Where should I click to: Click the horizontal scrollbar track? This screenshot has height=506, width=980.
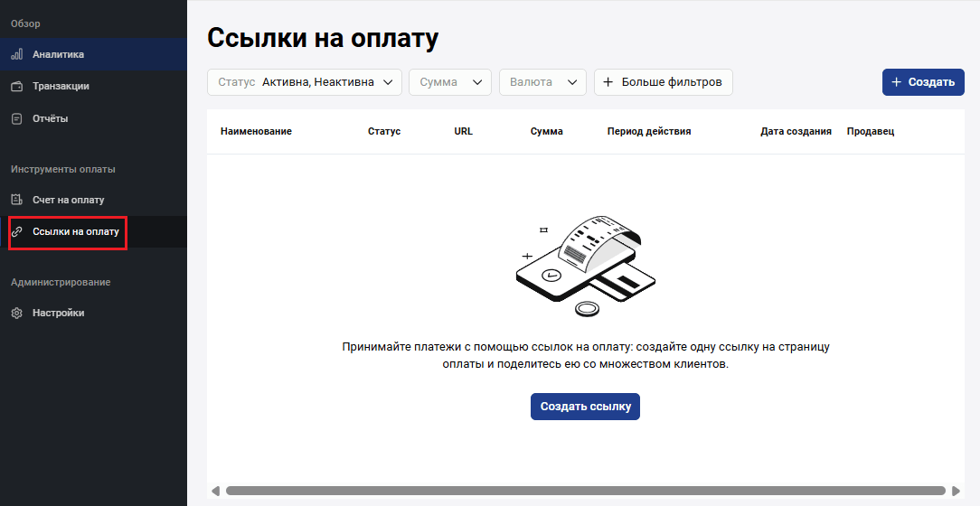(x=586, y=491)
